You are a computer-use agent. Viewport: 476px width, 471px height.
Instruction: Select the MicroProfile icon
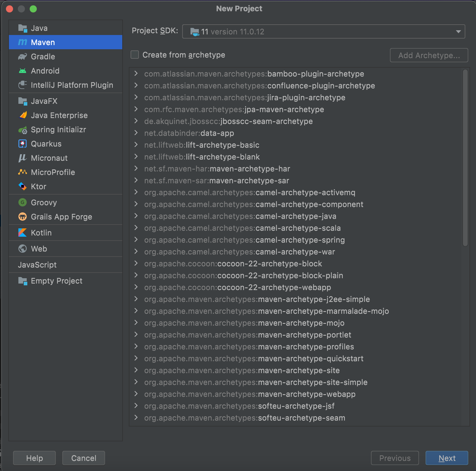tap(23, 172)
